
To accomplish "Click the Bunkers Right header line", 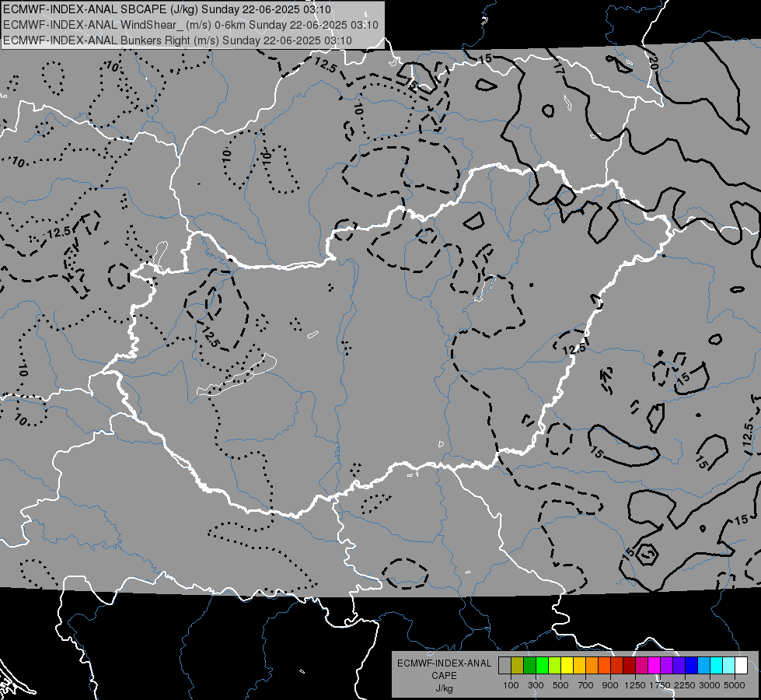I will (x=177, y=40).
